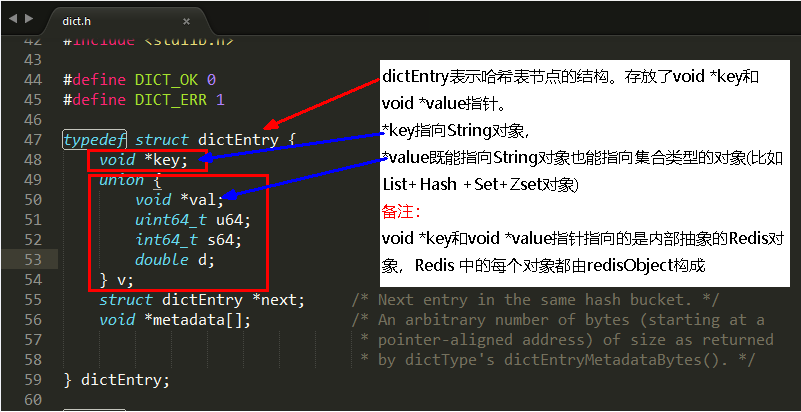Click the s64; member name

[225, 240]
